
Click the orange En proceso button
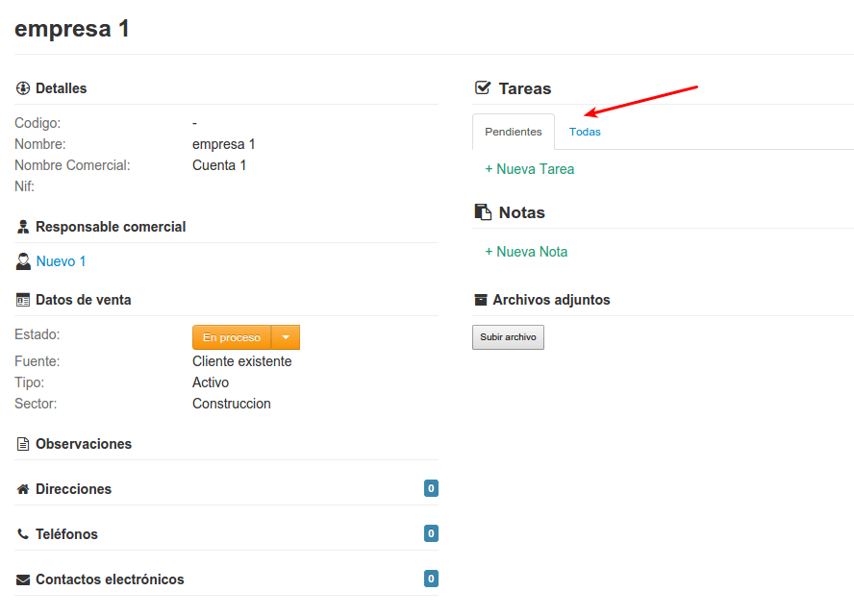pos(232,337)
